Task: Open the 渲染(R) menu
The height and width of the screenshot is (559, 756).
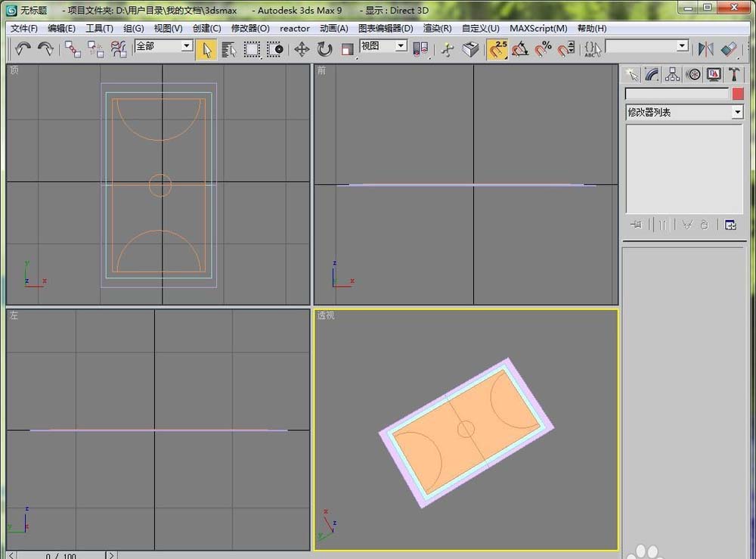Action: [x=437, y=29]
